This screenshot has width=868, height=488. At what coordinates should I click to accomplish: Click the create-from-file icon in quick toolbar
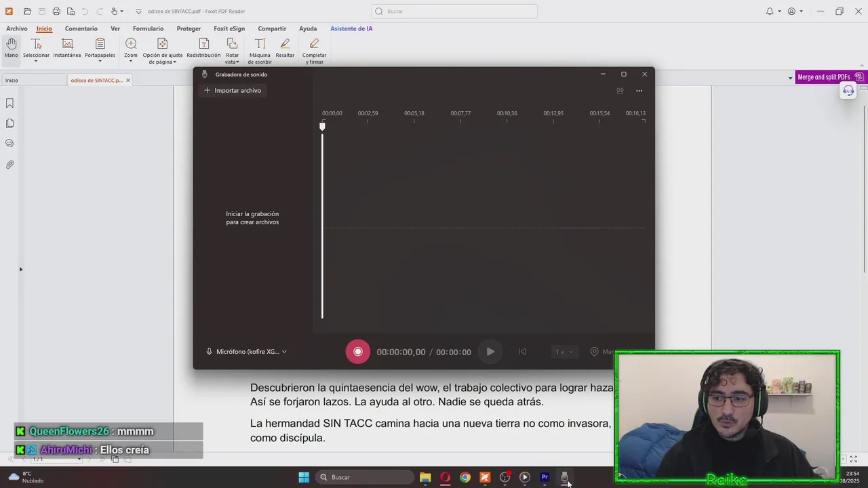71,12
